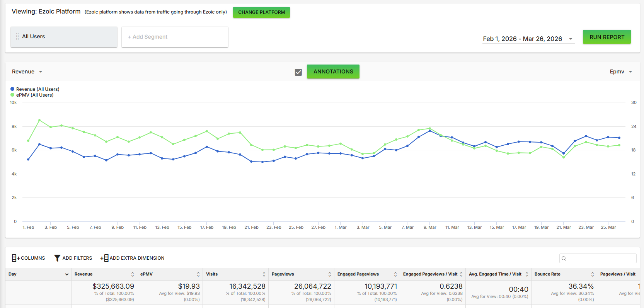The height and width of the screenshot is (308, 644).
Task: Click the Add Filters funnel icon
Action: pos(57,258)
